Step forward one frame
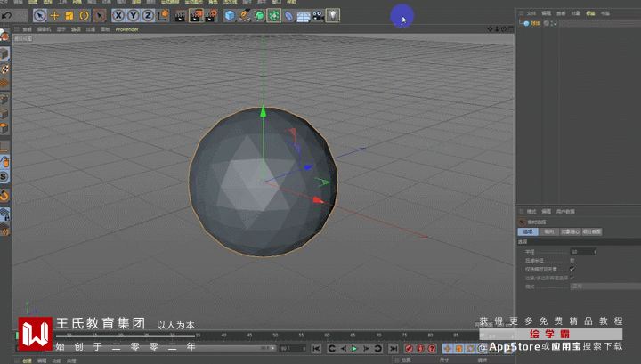Screen dimensions: 641x364 coord(366,349)
